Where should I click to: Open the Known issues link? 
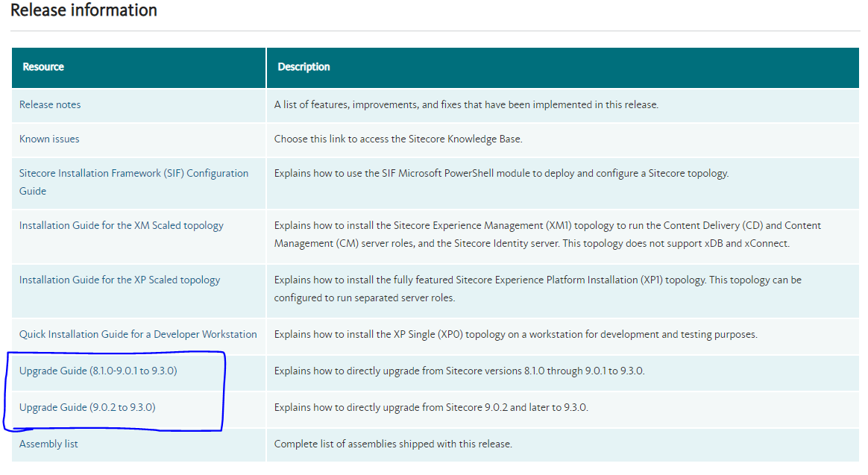coord(49,139)
